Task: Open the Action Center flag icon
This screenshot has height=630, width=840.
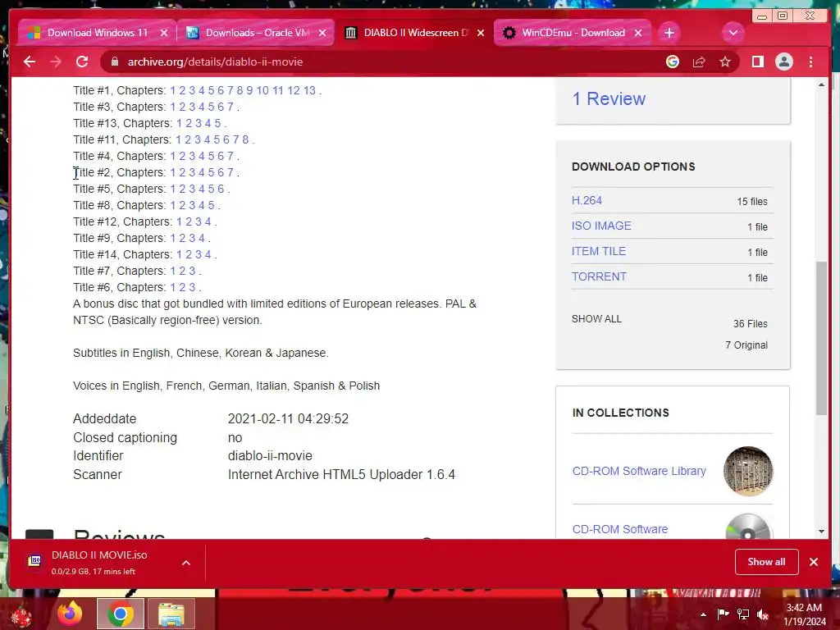Action: tap(723, 614)
